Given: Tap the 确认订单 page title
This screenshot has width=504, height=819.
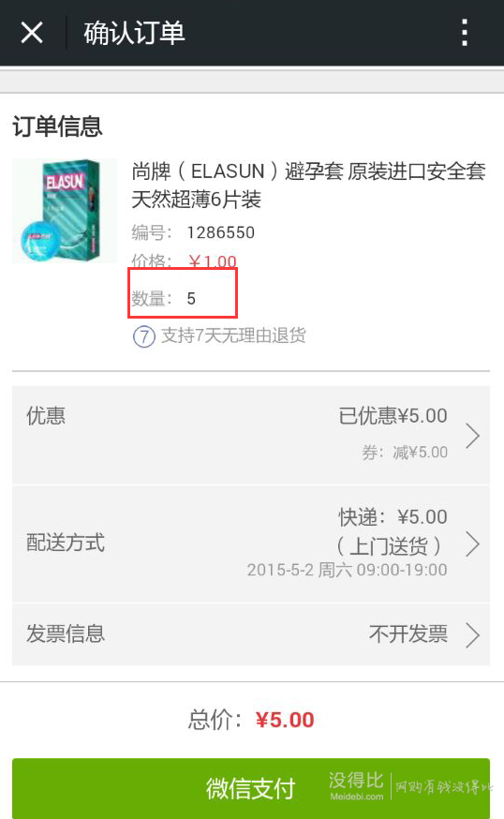Looking at the screenshot, I should (x=134, y=33).
